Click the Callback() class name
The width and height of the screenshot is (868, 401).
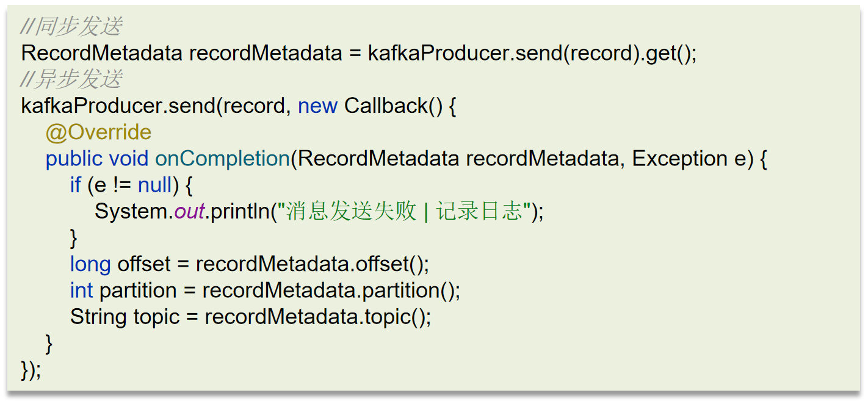393,106
